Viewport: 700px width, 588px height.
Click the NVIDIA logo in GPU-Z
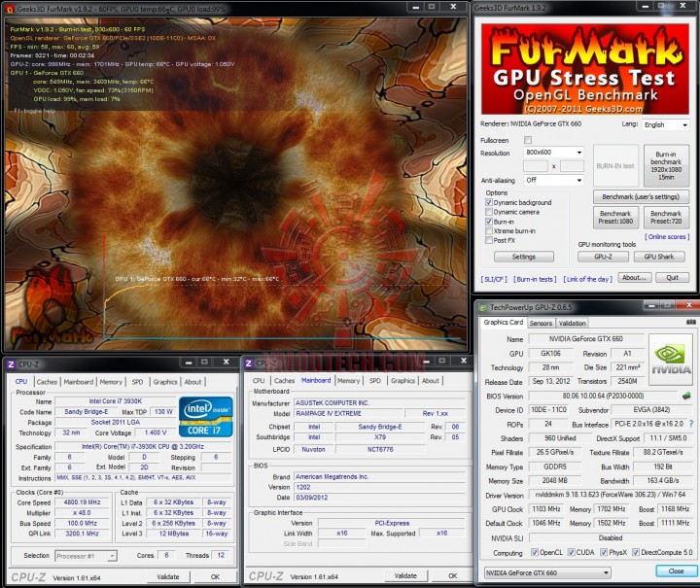click(x=671, y=360)
